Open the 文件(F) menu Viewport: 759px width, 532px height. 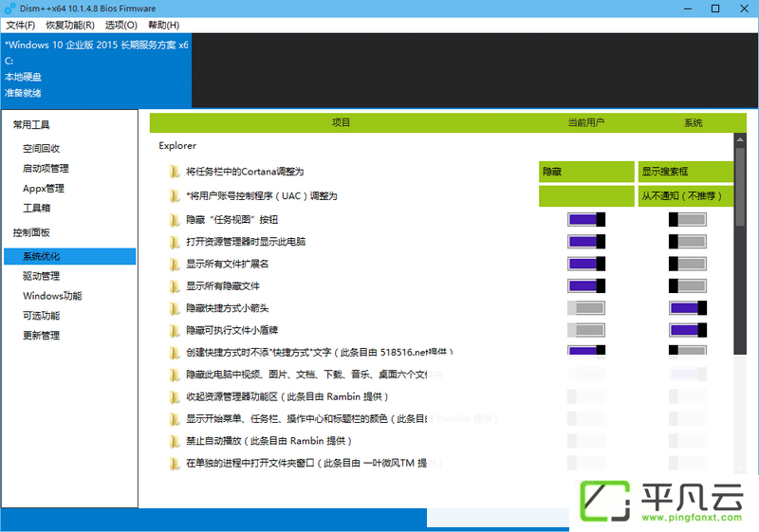pos(20,26)
